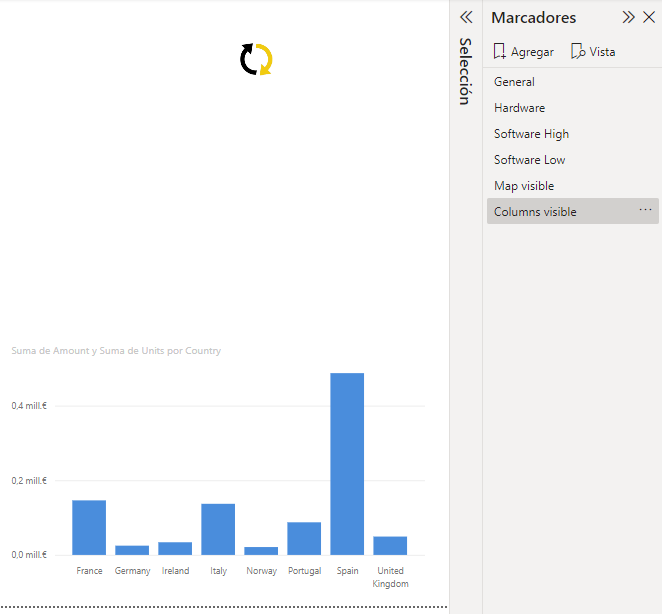Screen dimensions: 662x614
Task: Apply the Software High bookmark
Action: (x=531, y=134)
